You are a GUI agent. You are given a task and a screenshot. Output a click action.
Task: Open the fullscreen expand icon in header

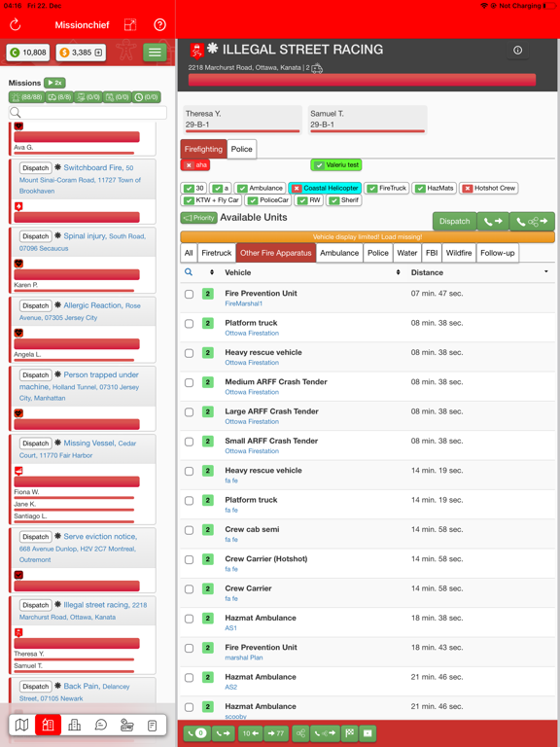(130, 24)
